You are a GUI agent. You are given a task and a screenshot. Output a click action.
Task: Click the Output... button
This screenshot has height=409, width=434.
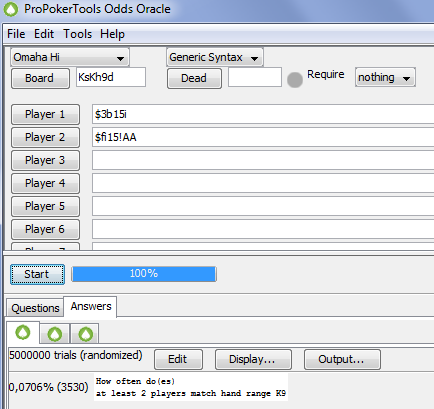pos(342,359)
